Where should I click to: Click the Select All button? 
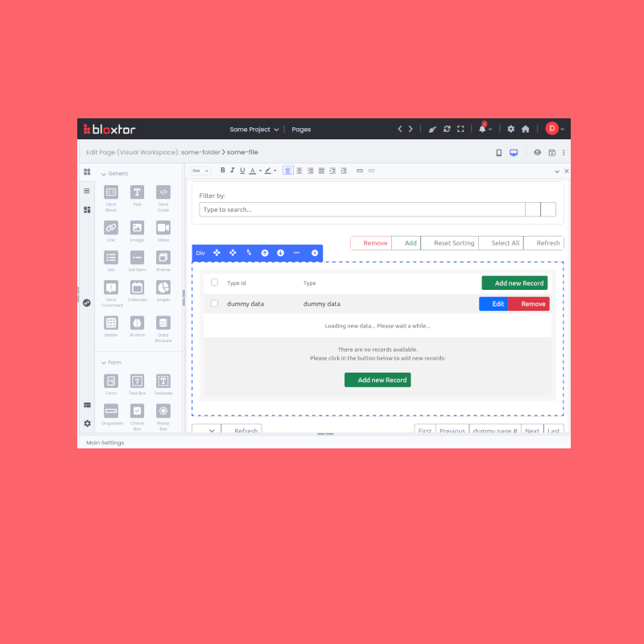501,243
